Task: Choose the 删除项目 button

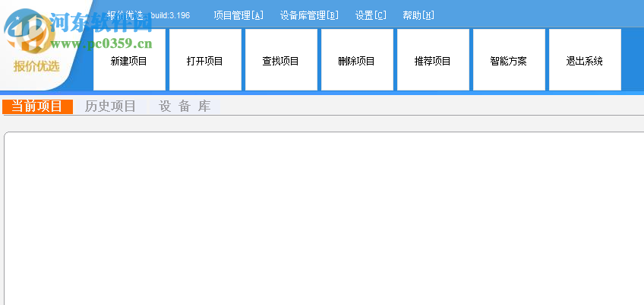Action: [x=357, y=59]
